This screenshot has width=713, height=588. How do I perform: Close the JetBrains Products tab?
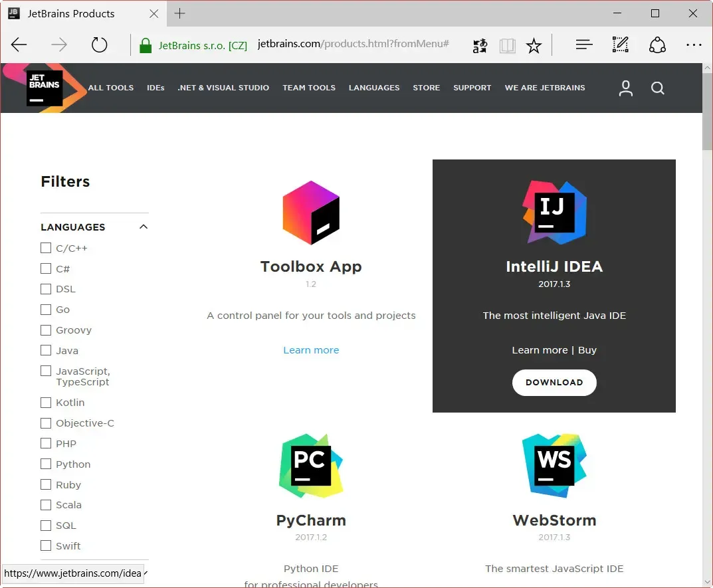pyautogui.click(x=154, y=14)
